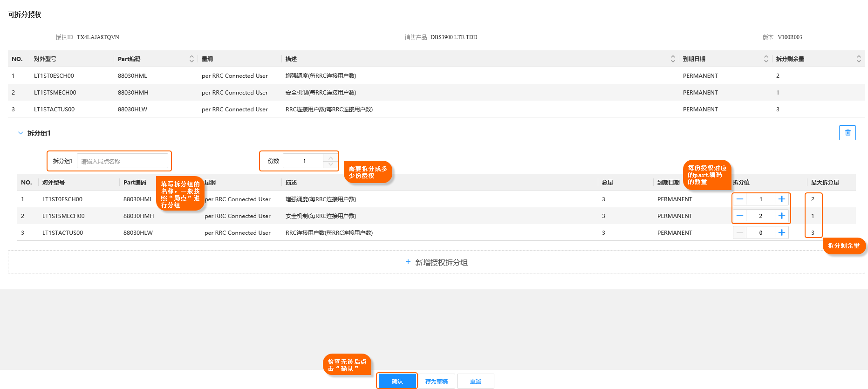The image size is (868, 389).
Task: Sort top table by 拆分剩余量
Action: point(858,59)
